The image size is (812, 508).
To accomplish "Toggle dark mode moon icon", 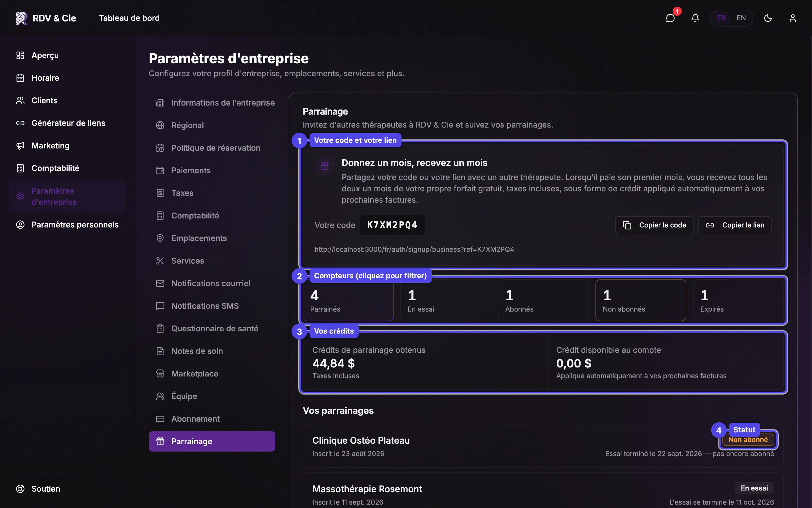I will [x=768, y=18].
